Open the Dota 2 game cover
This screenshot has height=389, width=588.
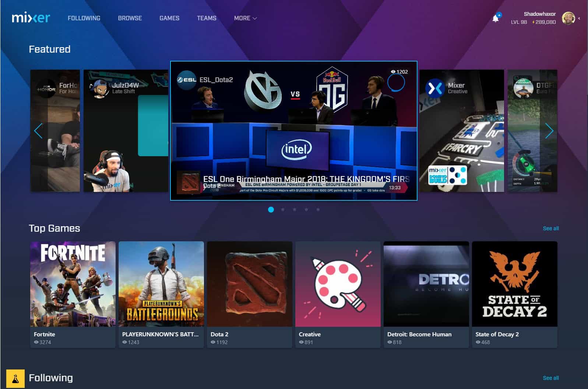click(250, 284)
